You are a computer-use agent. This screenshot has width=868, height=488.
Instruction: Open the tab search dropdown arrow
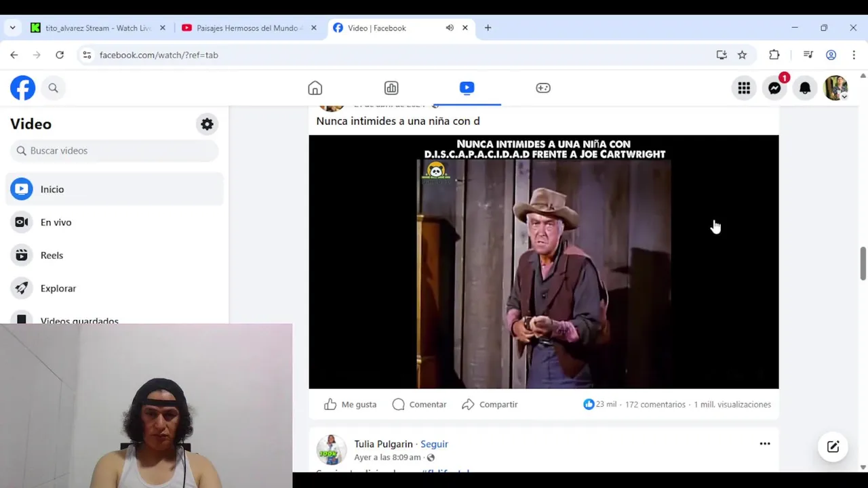12,28
